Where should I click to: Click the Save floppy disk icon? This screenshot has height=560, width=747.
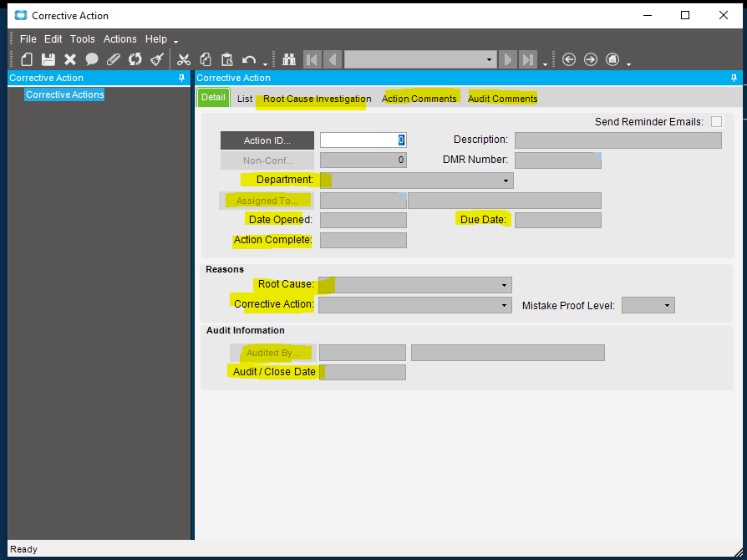[48, 59]
